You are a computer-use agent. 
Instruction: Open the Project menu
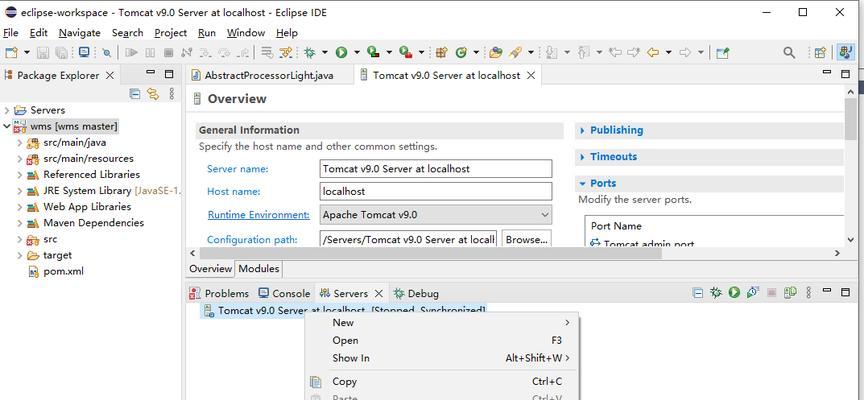click(x=170, y=33)
